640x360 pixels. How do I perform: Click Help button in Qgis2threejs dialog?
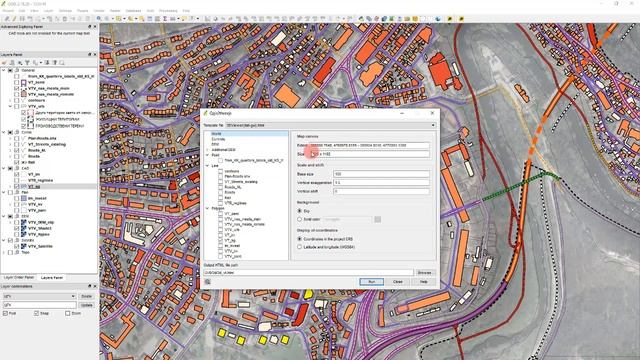[x=424, y=282]
